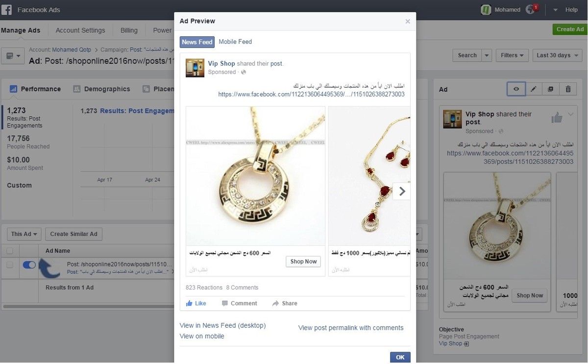Tick the checkbox for the ad row
This screenshot has width=588, height=364.
[x=10, y=265]
